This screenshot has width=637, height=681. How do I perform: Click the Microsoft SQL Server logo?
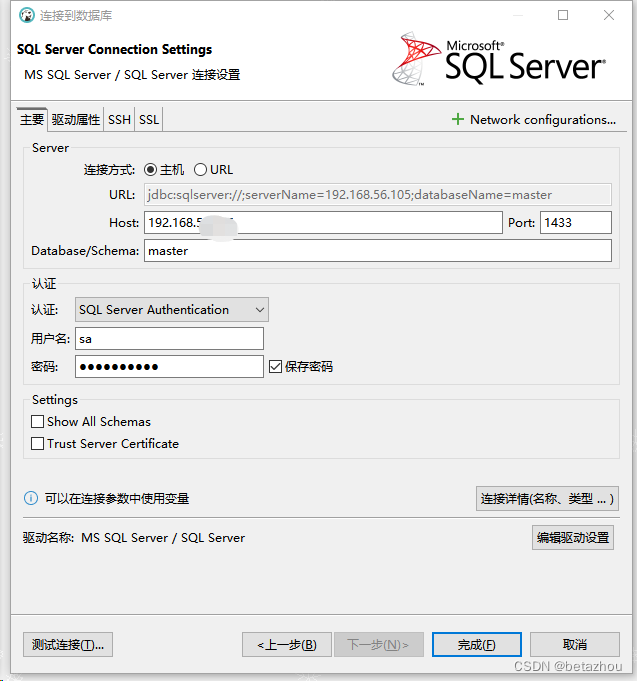[x=498, y=60]
